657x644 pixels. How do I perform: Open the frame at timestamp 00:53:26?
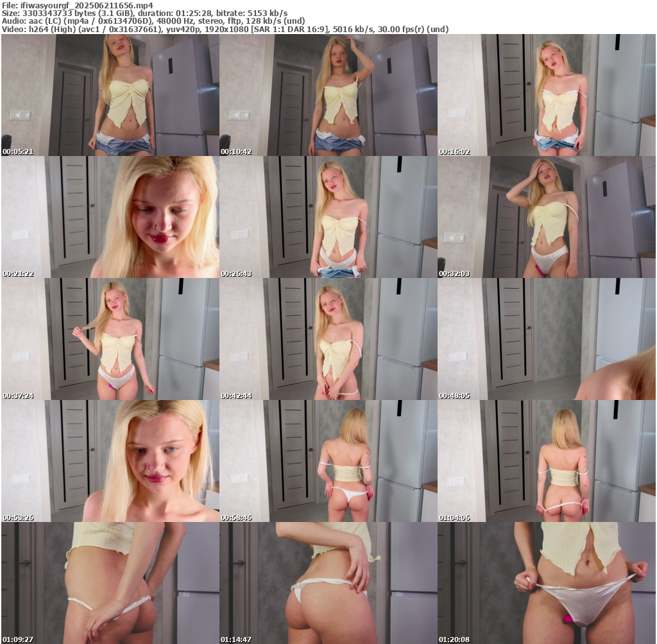point(110,461)
